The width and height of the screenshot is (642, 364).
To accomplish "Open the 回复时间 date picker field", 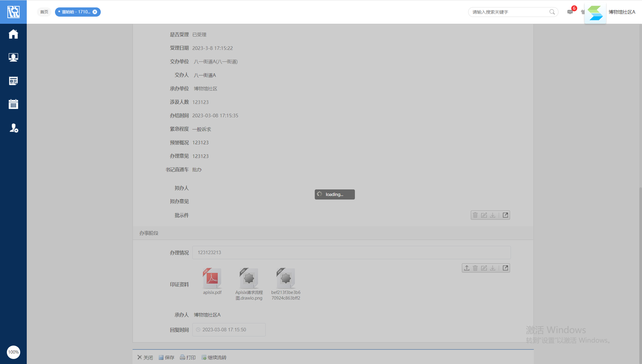I will tap(229, 330).
